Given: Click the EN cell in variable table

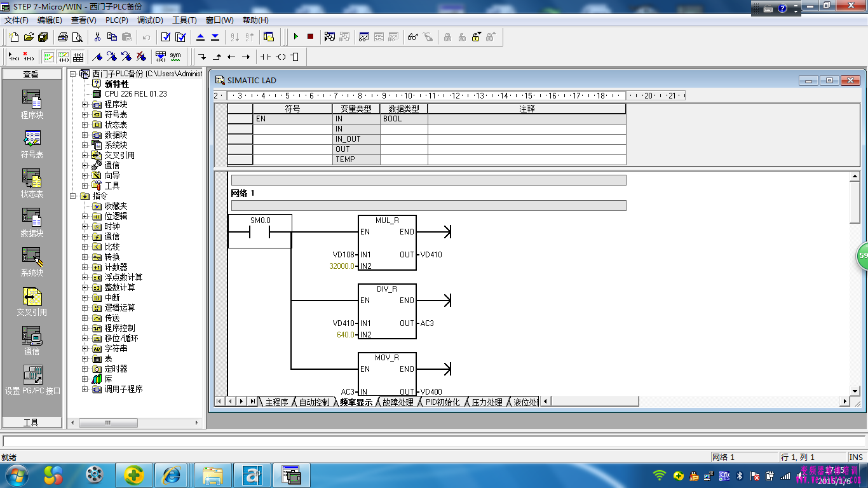Looking at the screenshot, I should [x=292, y=119].
